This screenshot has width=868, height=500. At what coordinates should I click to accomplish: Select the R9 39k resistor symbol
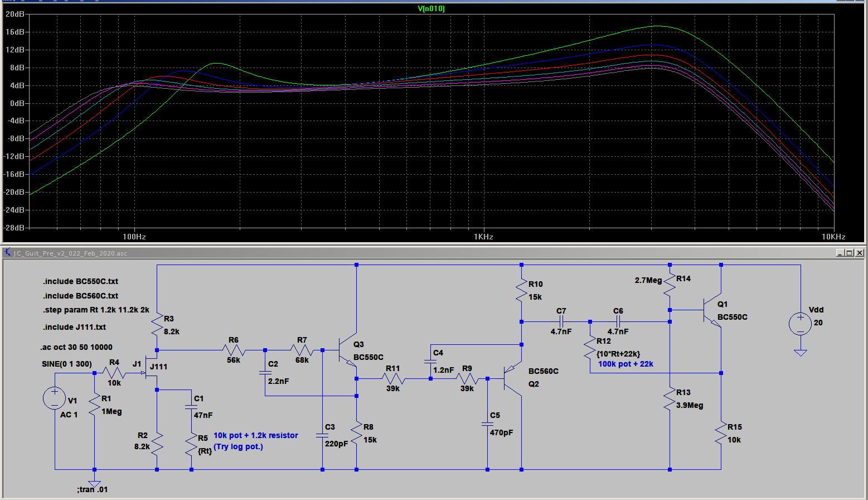pyautogui.click(x=467, y=378)
